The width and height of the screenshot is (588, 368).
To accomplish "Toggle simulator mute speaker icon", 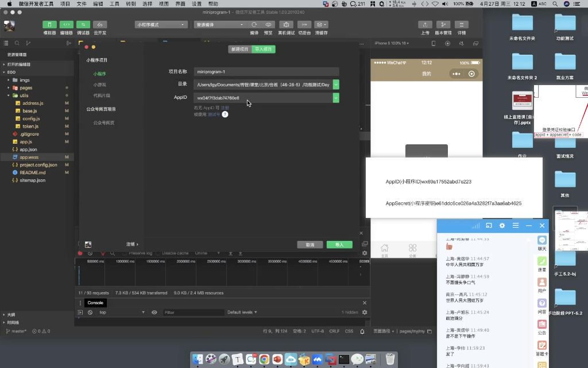I will 461,44.
